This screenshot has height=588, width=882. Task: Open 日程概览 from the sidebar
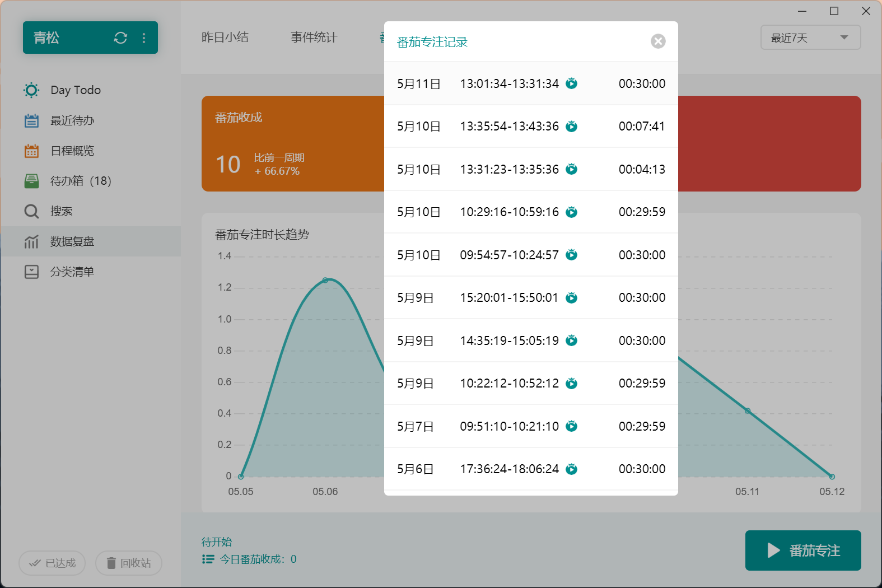click(91, 151)
